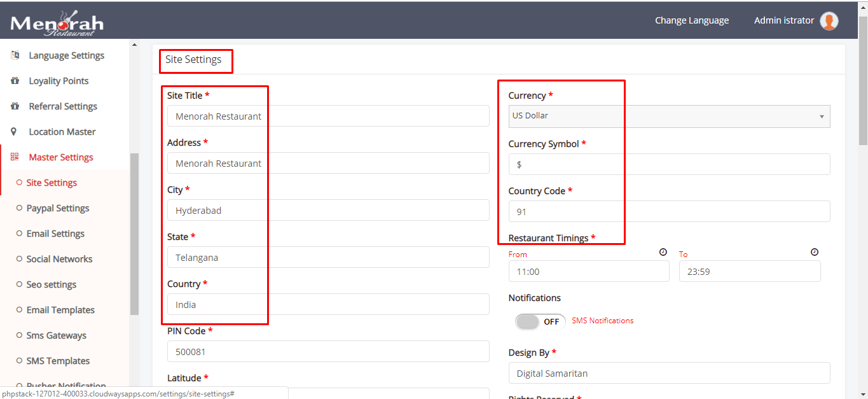This screenshot has width=868, height=399.
Task: Open Paypal Settings in sidebar
Action: [57, 208]
